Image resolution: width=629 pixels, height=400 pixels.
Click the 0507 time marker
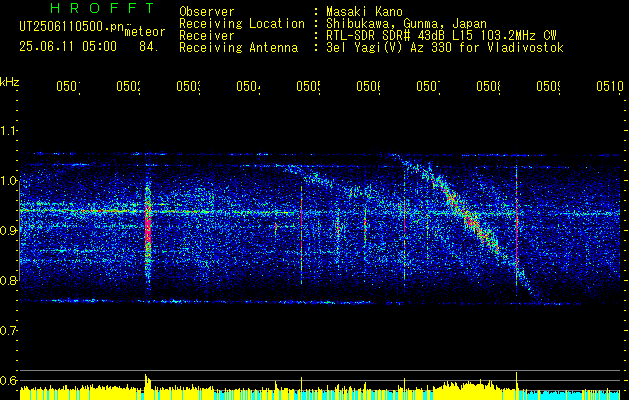(x=428, y=87)
